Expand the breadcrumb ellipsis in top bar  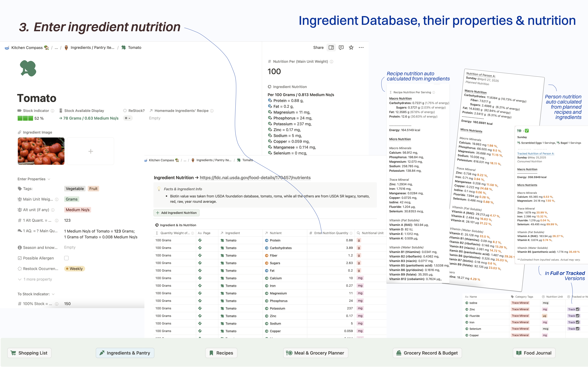[x=56, y=48]
